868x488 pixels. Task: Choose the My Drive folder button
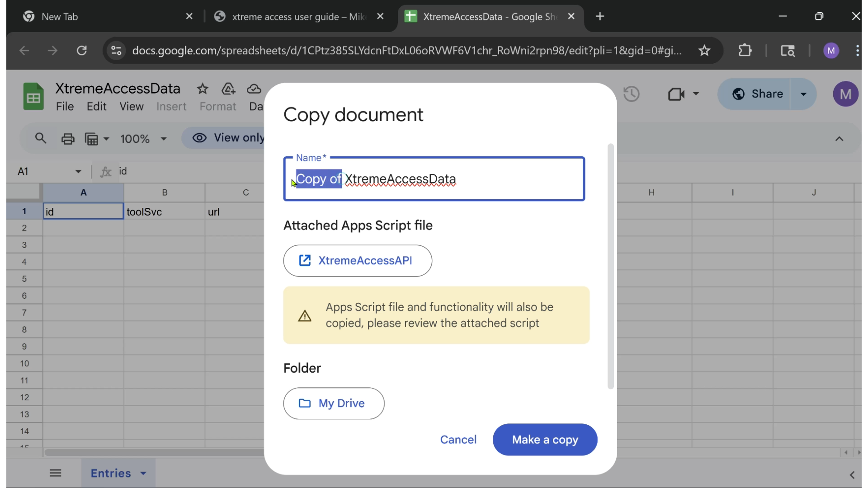click(334, 404)
